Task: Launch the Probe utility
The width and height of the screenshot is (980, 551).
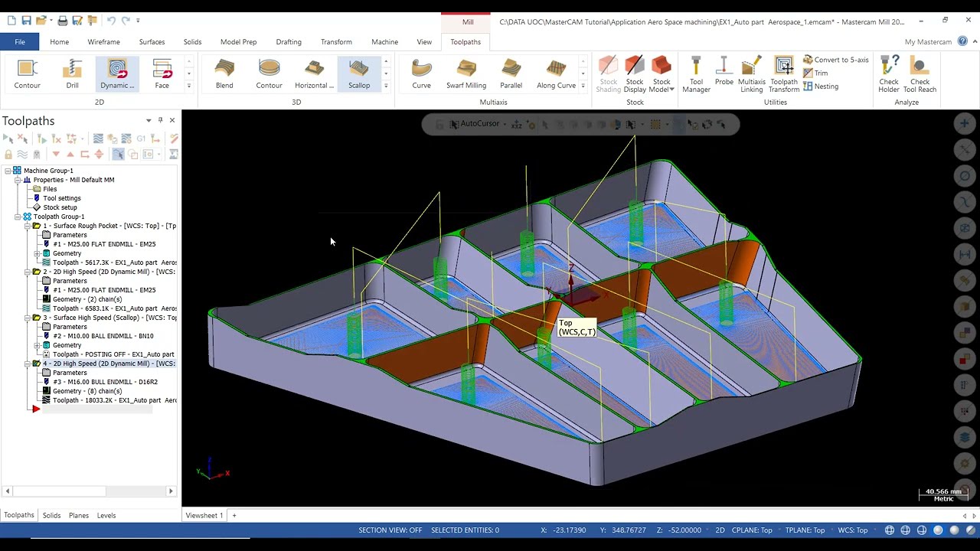Action: pos(724,70)
